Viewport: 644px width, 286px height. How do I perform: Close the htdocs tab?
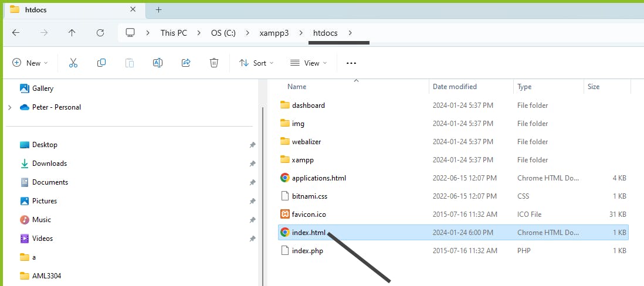133,9
